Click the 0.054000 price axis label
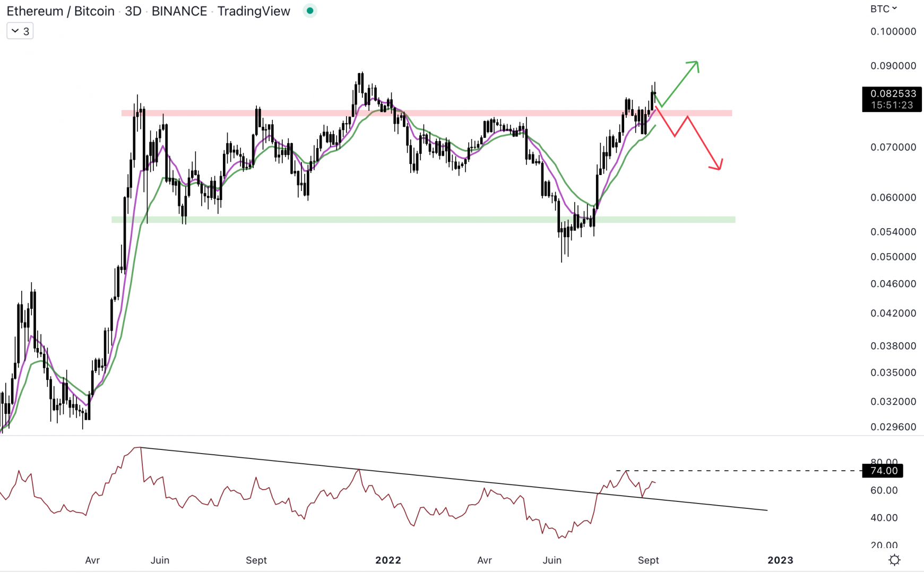 pos(893,232)
